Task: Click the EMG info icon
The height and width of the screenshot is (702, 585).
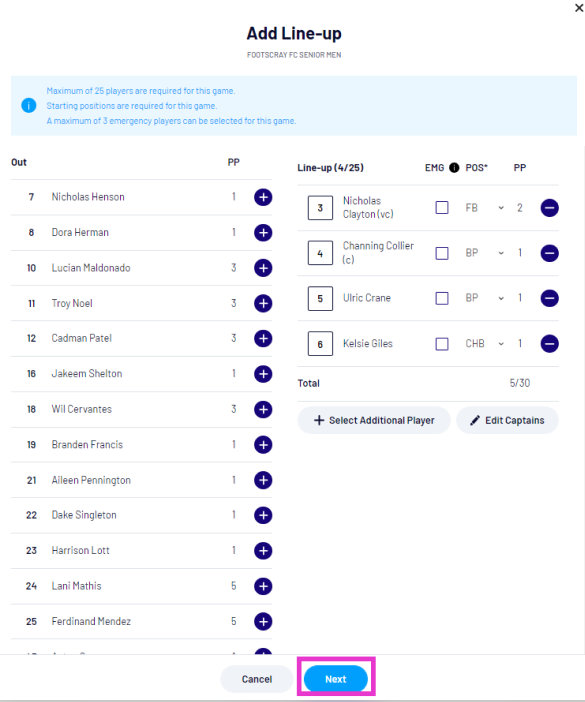Action: 454,167
